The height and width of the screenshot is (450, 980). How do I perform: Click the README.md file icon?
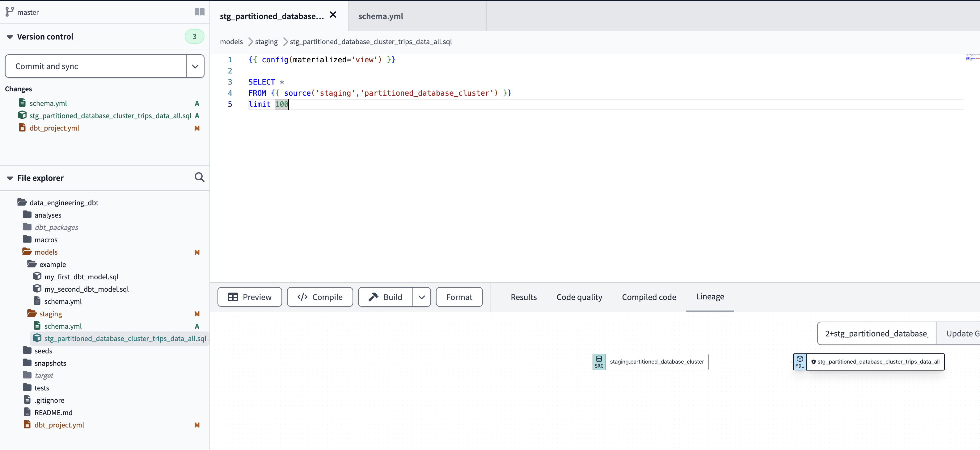tap(27, 412)
